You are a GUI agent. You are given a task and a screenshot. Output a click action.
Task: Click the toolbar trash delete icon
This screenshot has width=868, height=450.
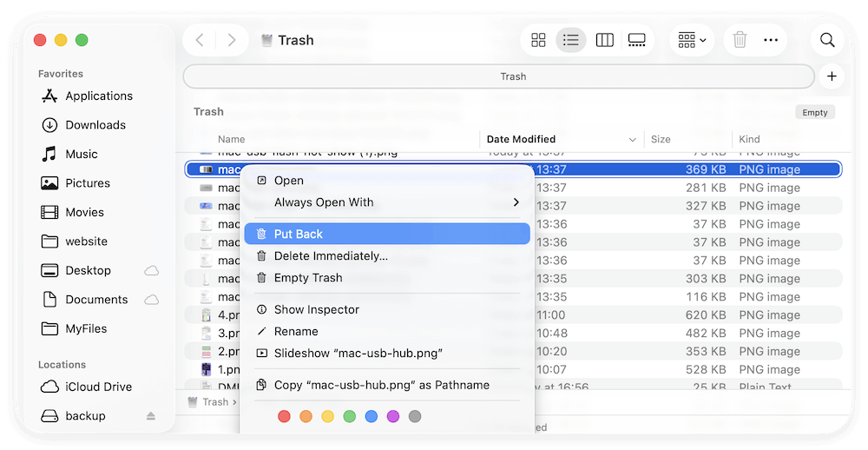coord(740,40)
